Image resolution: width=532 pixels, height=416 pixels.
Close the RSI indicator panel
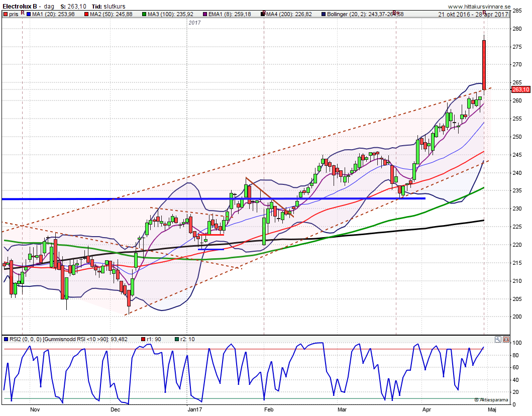pyautogui.click(x=506, y=339)
